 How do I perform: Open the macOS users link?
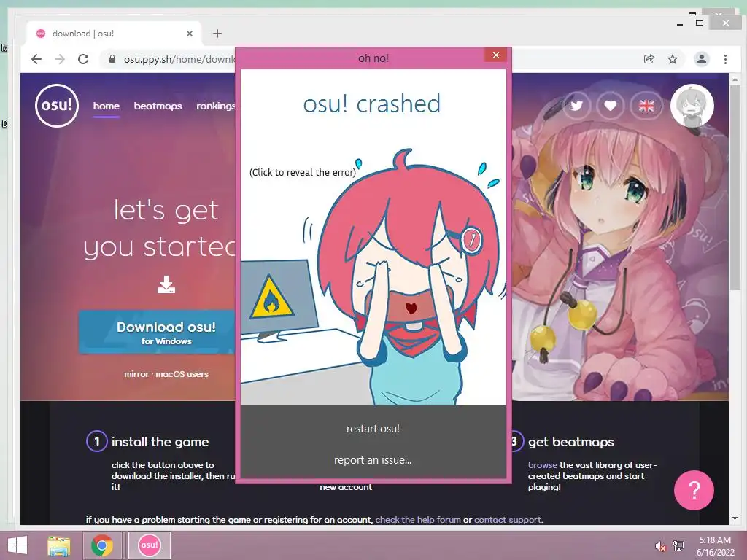pyautogui.click(x=182, y=374)
